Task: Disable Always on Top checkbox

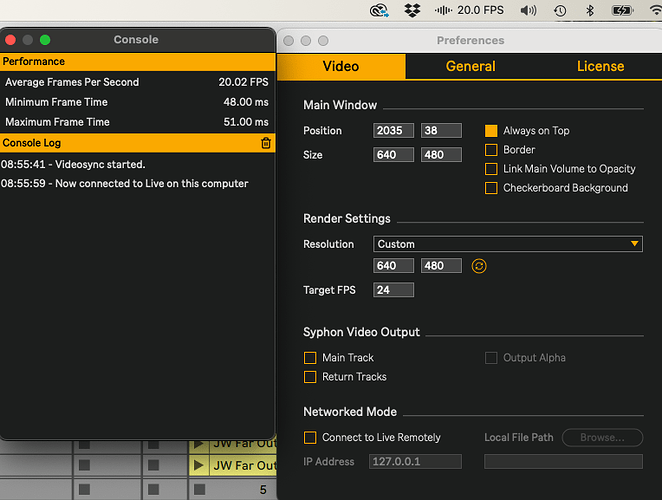Action: tap(491, 131)
